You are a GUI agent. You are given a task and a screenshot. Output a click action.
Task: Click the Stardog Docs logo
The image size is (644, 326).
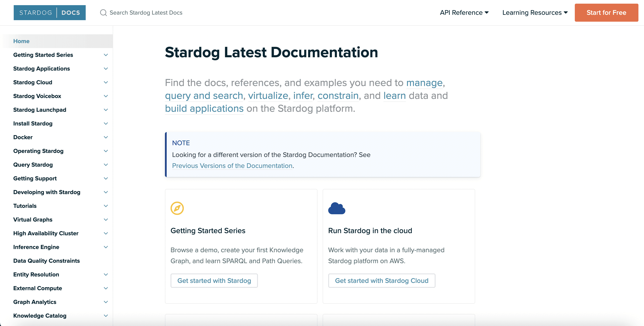(49, 12)
